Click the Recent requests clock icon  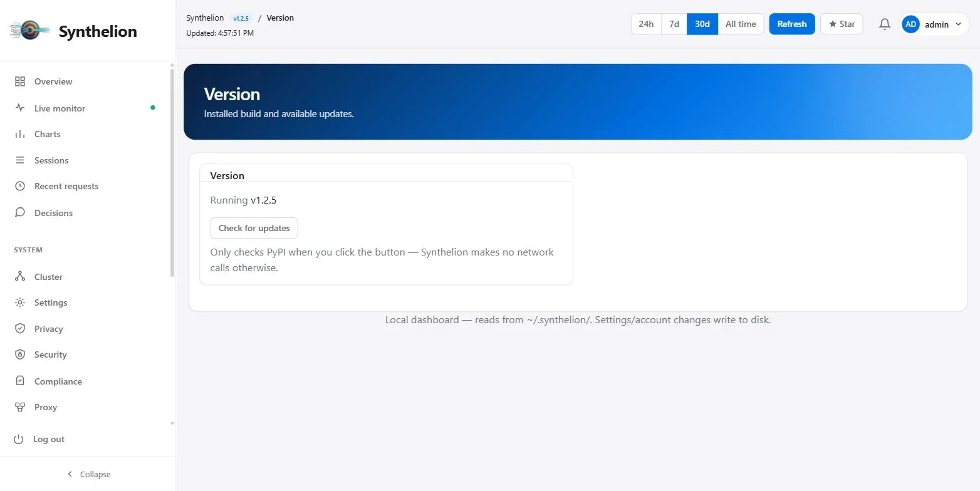[x=20, y=186]
